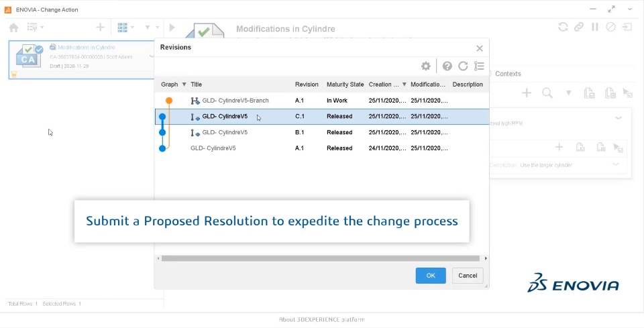Click the help question mark icon
The height and width of the screenshot is (328, 644).
pos(447,66)
